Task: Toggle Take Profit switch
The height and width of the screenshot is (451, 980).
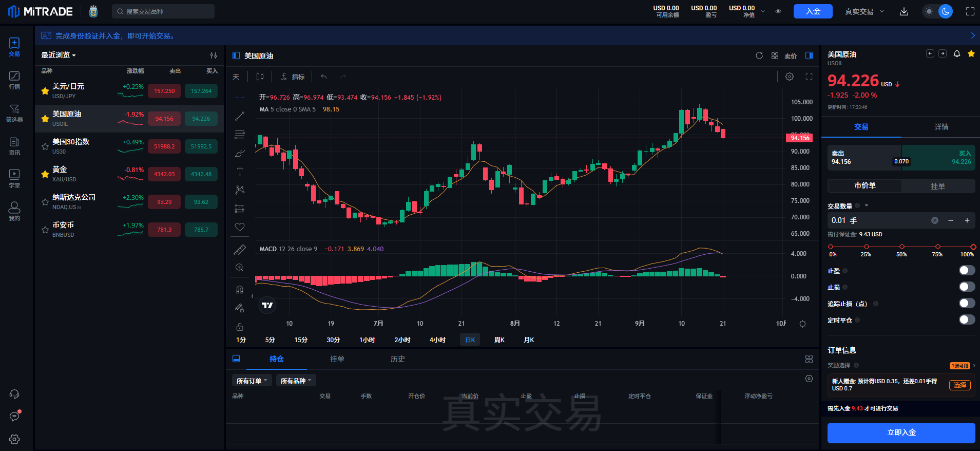Action: (967, 270)
